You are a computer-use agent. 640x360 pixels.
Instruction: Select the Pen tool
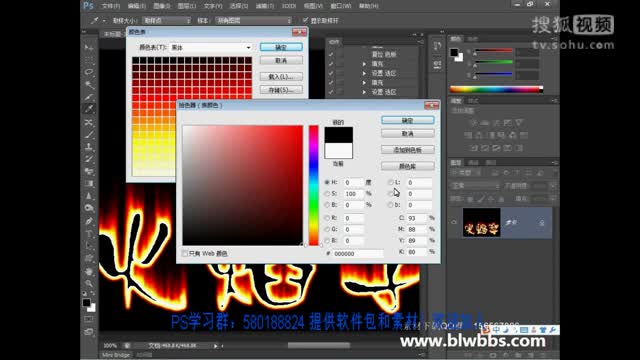89,221
